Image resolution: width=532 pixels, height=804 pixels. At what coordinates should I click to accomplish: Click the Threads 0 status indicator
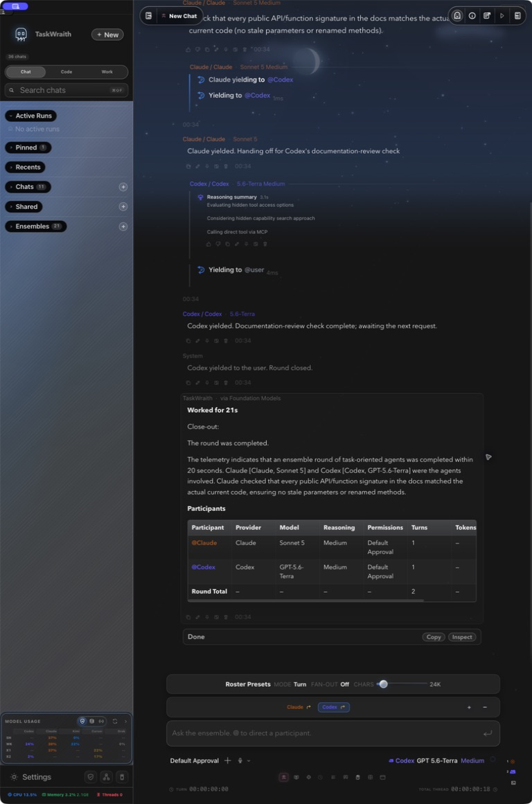109,795
